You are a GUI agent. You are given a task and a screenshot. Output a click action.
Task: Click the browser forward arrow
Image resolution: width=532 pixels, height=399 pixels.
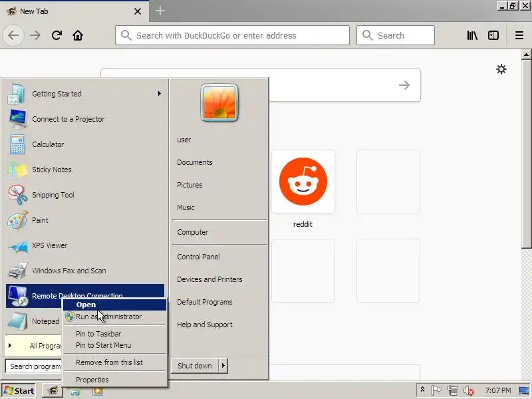(x=35, y=35)
